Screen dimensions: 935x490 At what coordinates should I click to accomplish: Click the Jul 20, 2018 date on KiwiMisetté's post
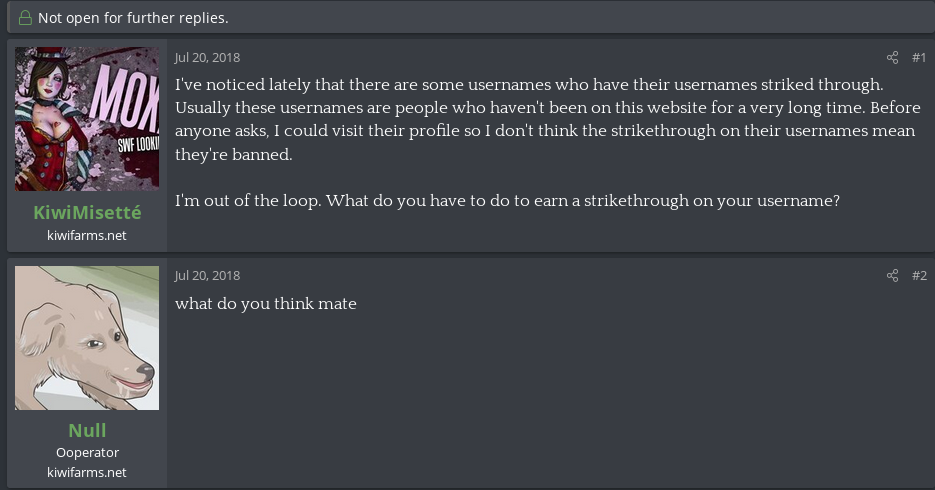tap(207, 58)
